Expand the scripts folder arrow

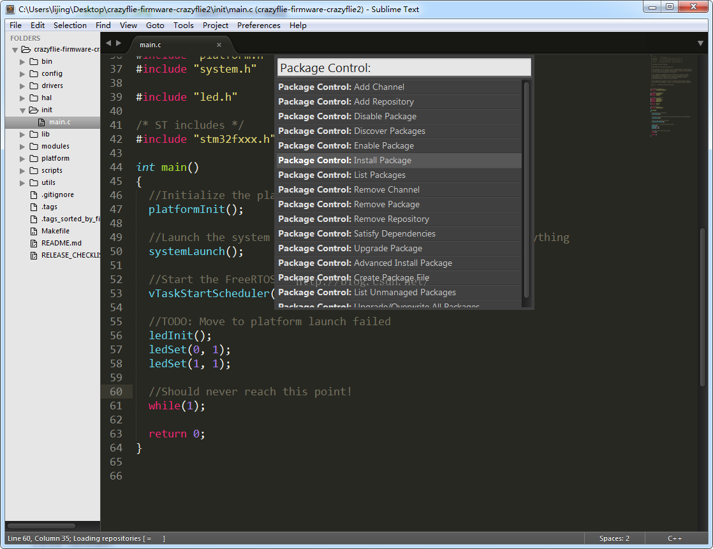[x=22, y=171]
